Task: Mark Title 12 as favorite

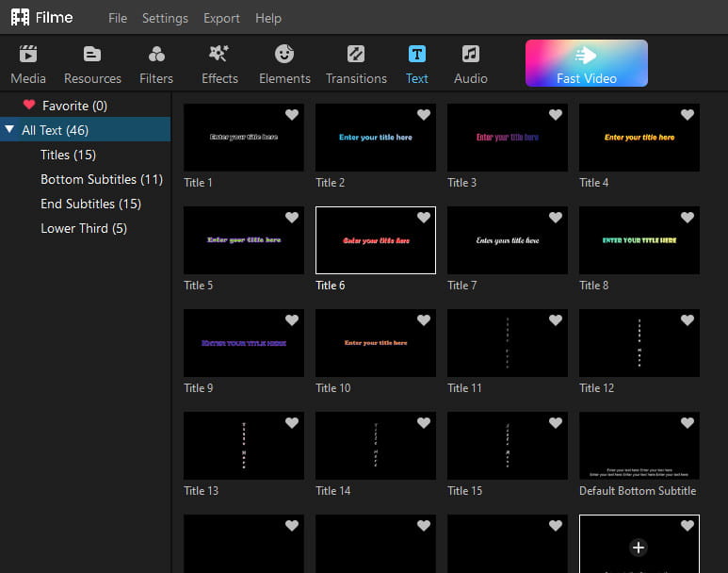Action: (688, 320)
